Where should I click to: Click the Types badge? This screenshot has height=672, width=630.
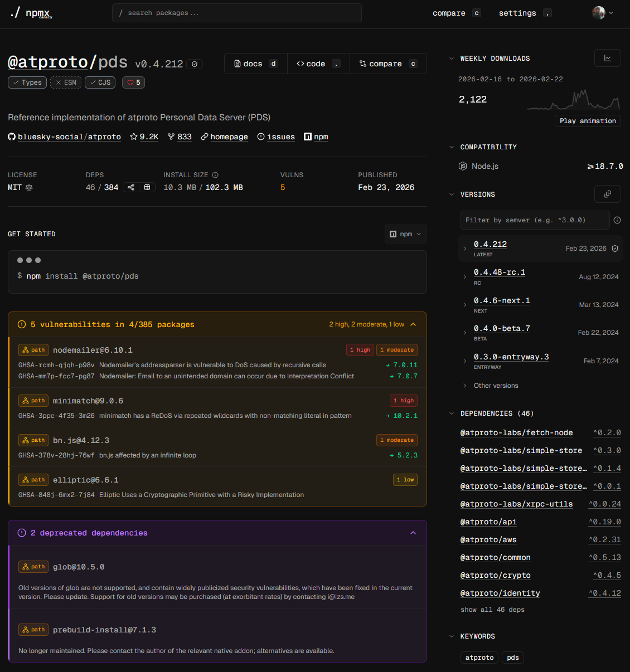click(27, 82)
